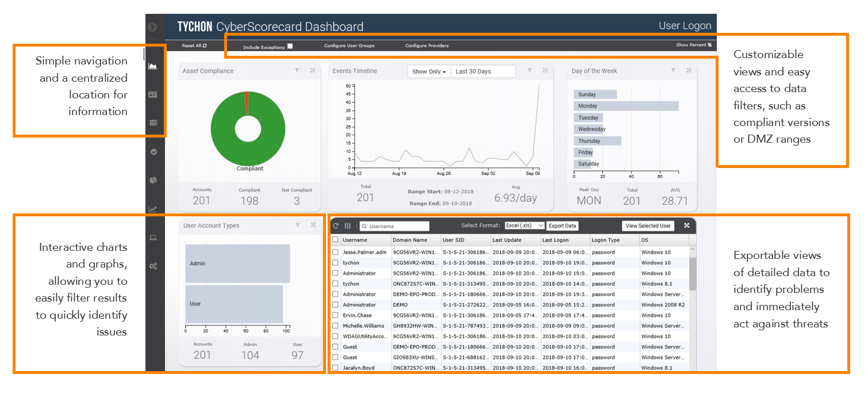Open the table column chooser icon
868x397 pixels.
point(348,226)
